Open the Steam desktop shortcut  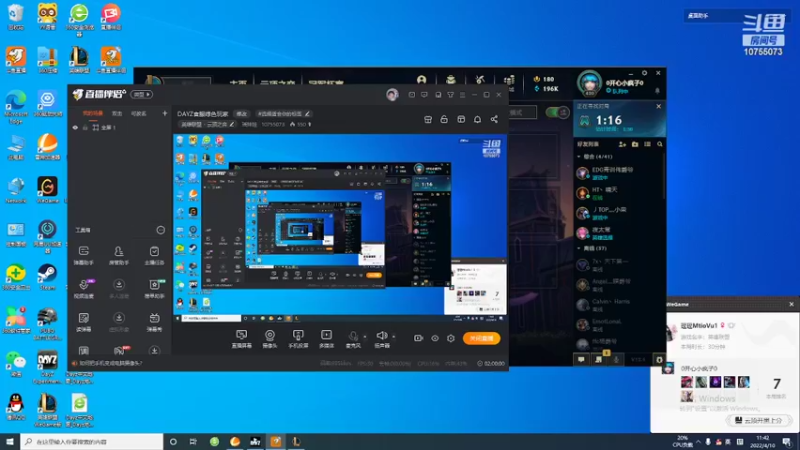(x=47, y=277)
